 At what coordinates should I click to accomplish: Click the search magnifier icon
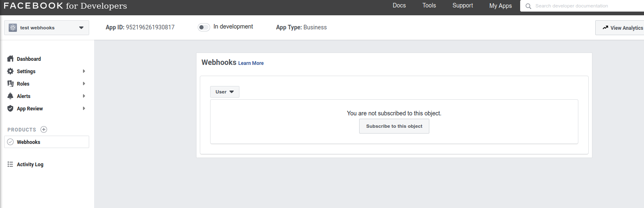click(528, 6)
